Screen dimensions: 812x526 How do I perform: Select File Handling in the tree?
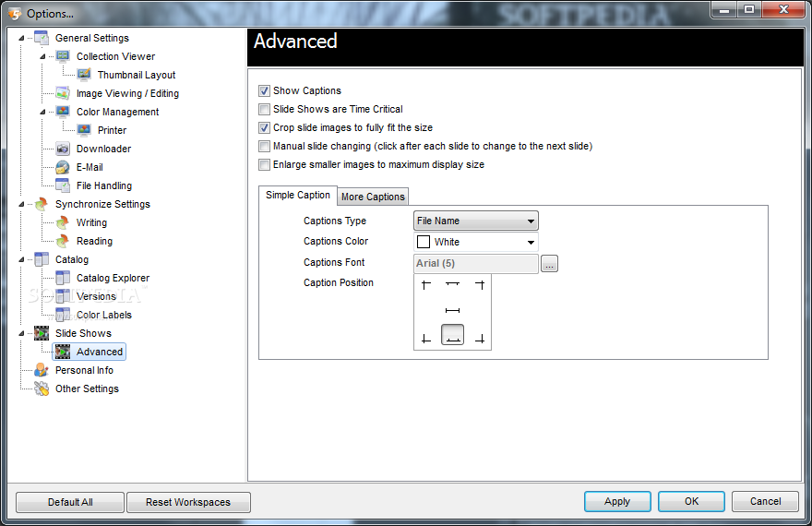pyautogui.click(x=104, y=185)
